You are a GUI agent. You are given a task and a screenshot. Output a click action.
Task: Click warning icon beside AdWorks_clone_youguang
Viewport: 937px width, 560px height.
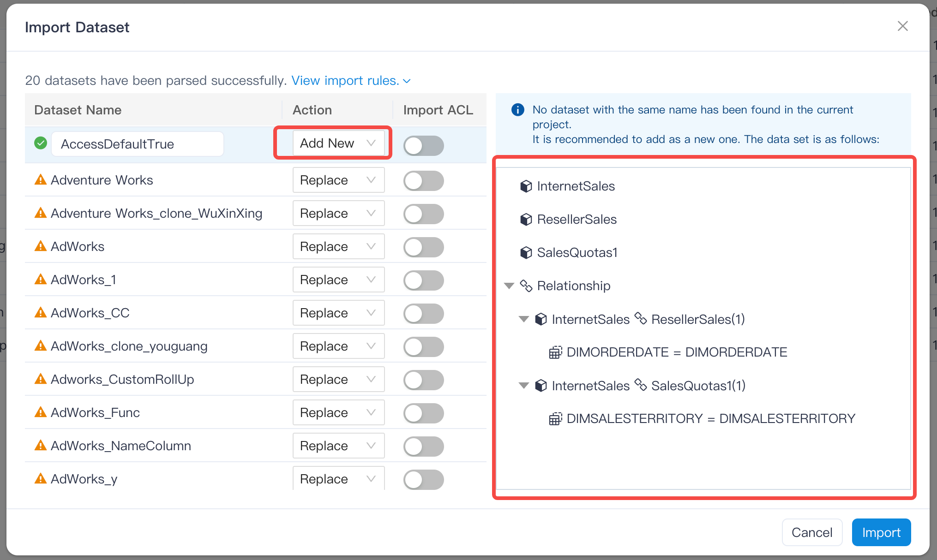pyautogui.click(x=41, y=346)
